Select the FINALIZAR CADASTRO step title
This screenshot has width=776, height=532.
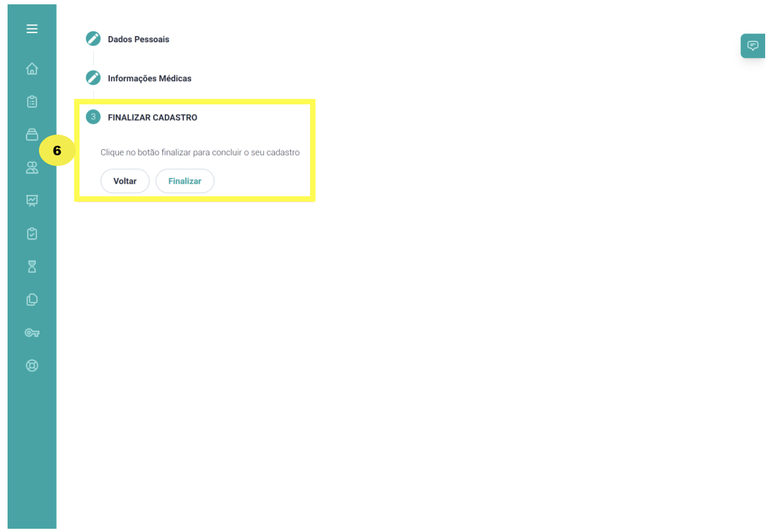click(152, 117)
